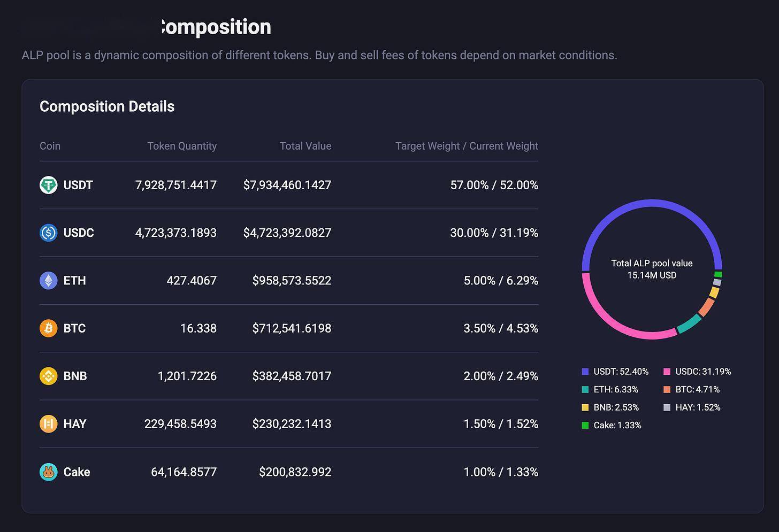
Task: Click the total value $382,458.7017
Action: (292, 376)
